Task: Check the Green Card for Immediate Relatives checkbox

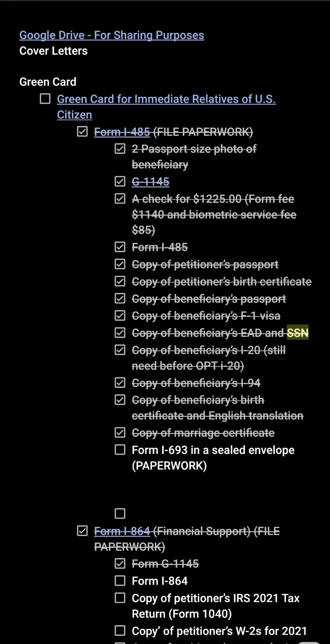Action: coord(45,99)
